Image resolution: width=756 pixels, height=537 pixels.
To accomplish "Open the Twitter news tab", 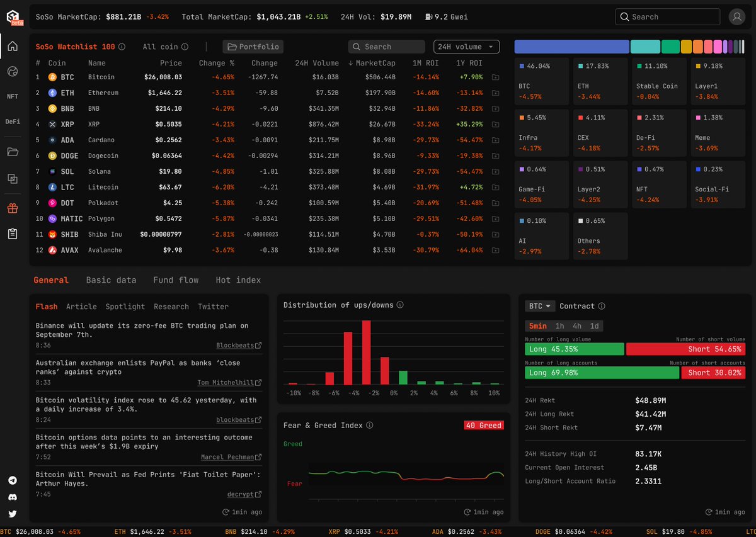I will (214, 307).
